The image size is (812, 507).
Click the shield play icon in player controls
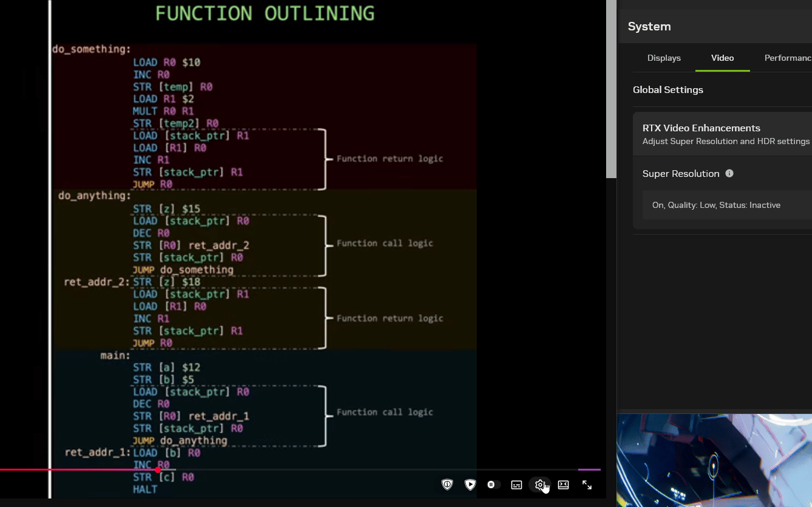coord(470,485)
